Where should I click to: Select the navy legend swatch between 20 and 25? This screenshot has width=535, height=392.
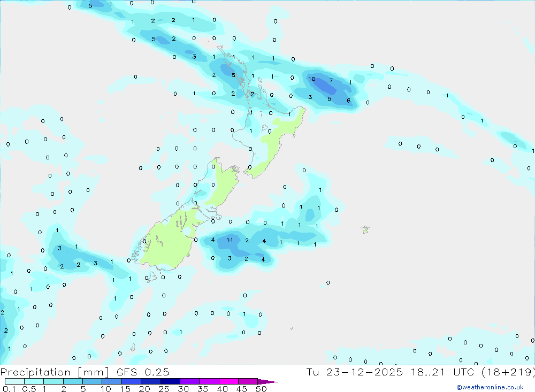coord(151,381)
